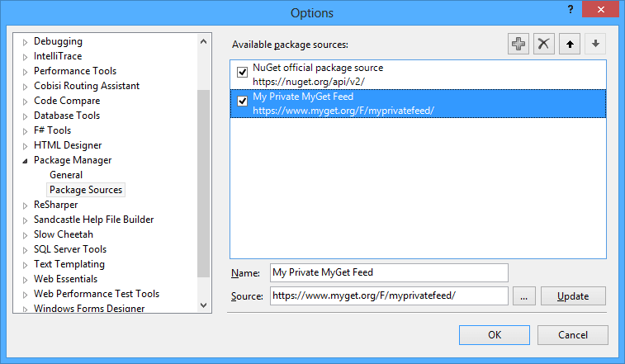Expand the Debugging options node

(25, 42)
